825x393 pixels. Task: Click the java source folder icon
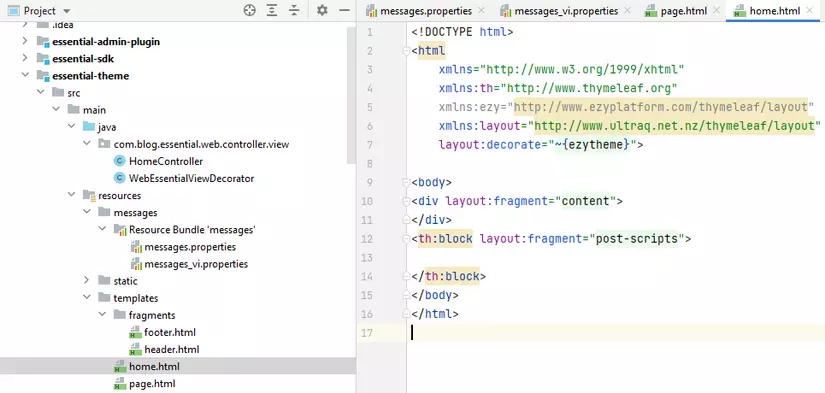pos(89,127)
